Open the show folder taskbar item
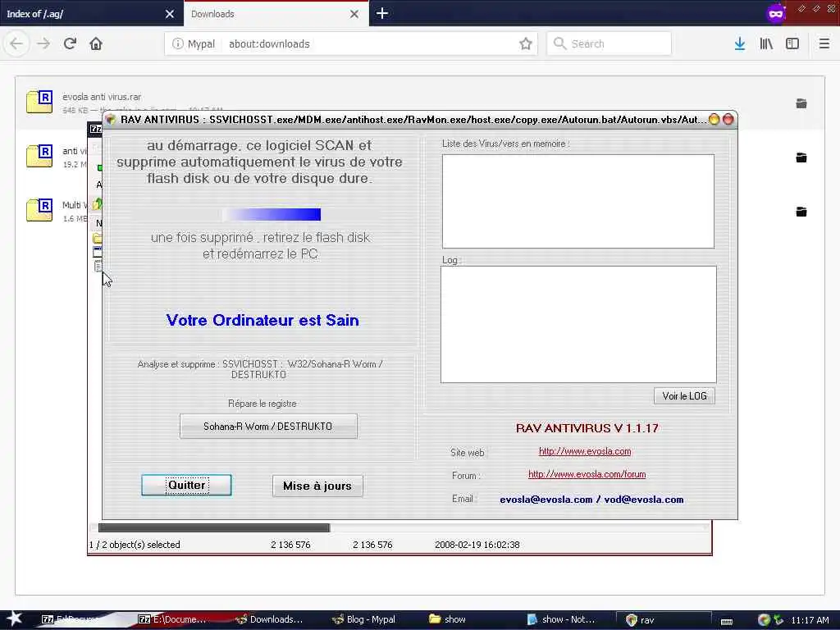 448,619
